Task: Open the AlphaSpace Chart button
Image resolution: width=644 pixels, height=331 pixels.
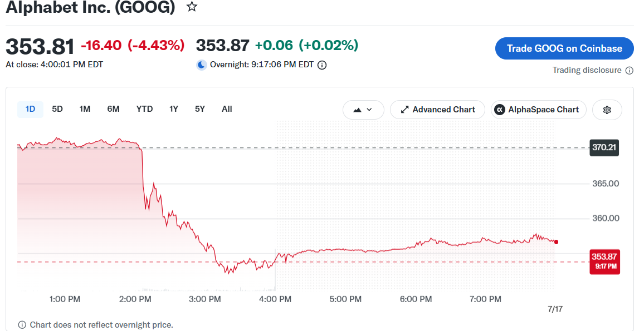Action: pyautogui.click(x=539, y=110)
